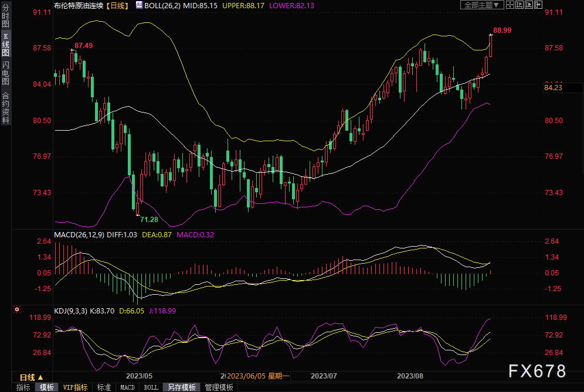Click the range measurement icon at top right
The image size is (584, 392).
521,5
